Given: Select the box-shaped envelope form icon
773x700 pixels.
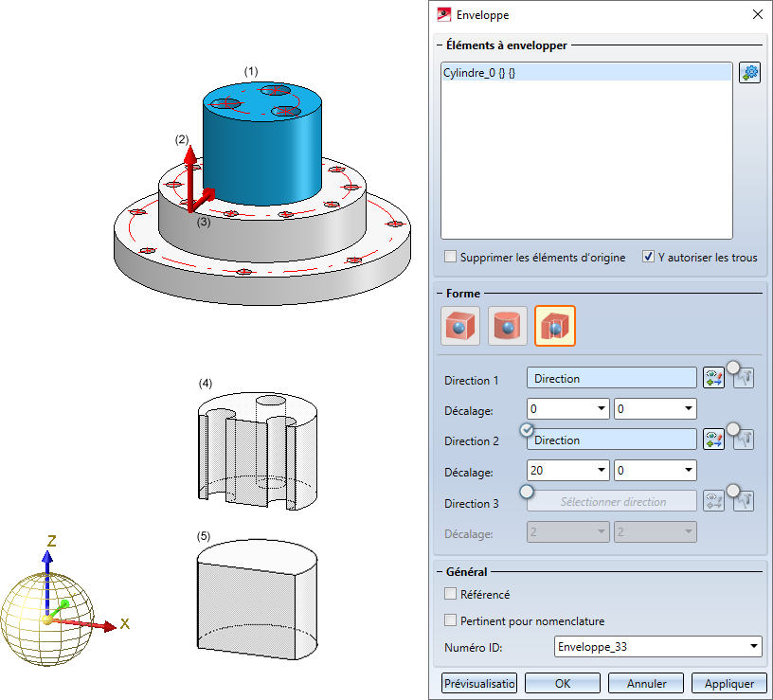Looking at the screenshot, I should pos(460,326).
